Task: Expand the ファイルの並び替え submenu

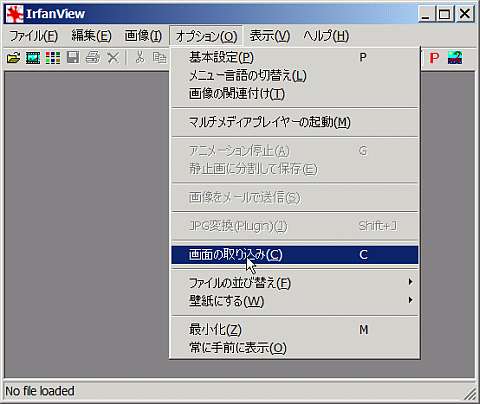Action: point(295,283)
